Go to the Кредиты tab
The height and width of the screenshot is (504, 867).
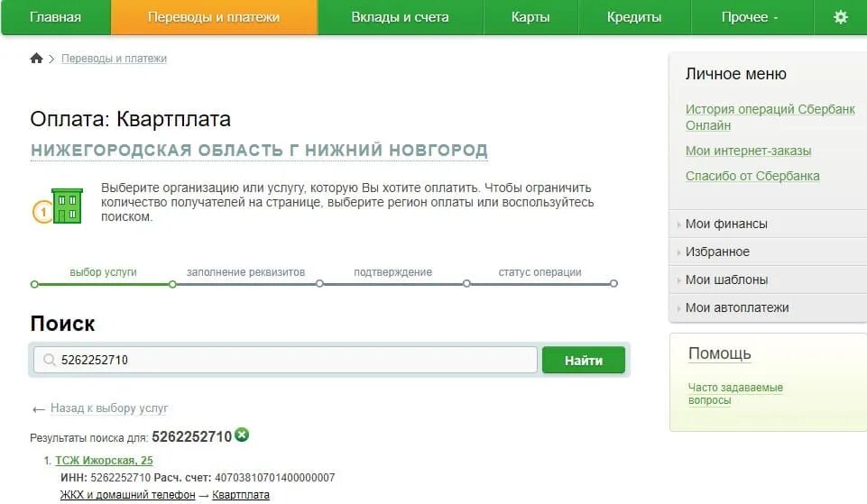point(634,17)
